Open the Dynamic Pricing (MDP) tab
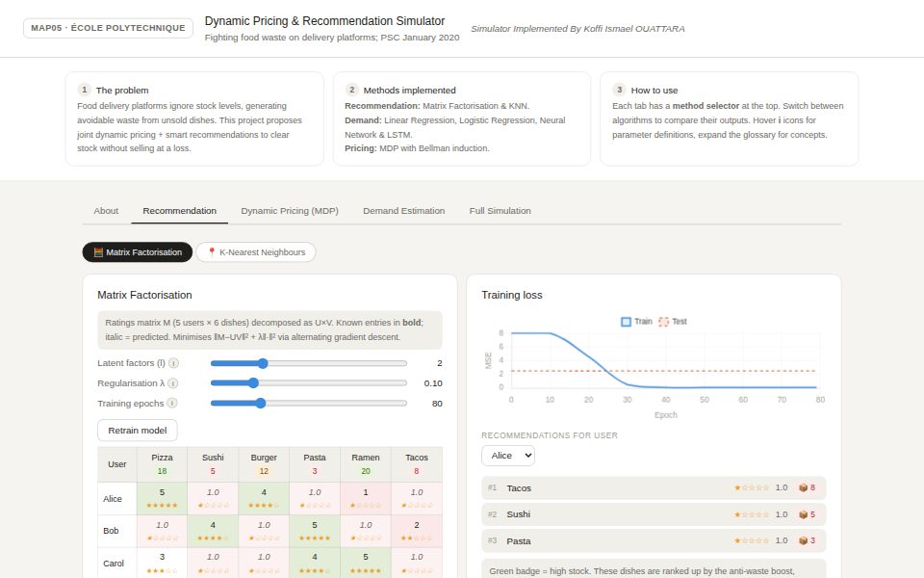 (290, 211)
